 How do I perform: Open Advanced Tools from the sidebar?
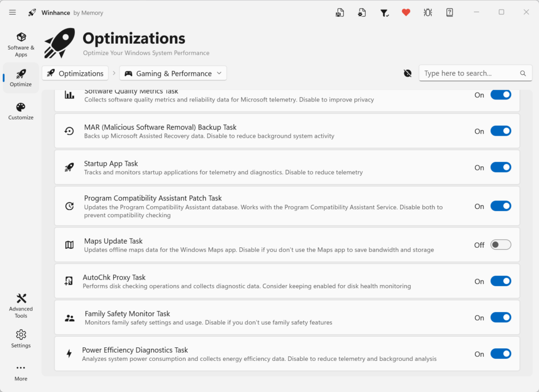(21, 305)
